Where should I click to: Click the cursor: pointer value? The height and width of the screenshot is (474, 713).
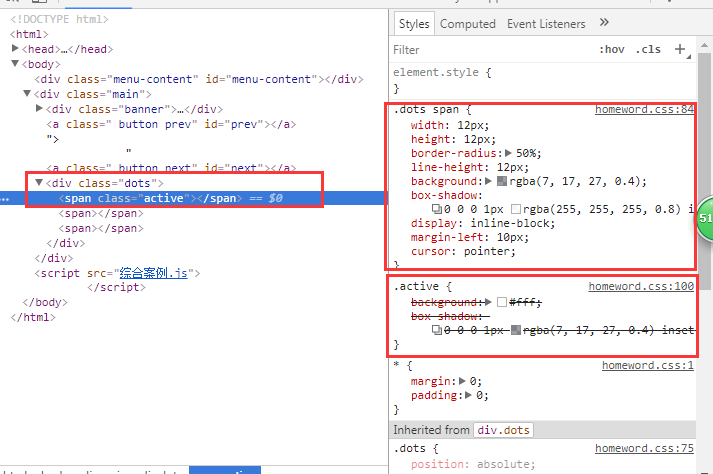click(x=489, y=252)
